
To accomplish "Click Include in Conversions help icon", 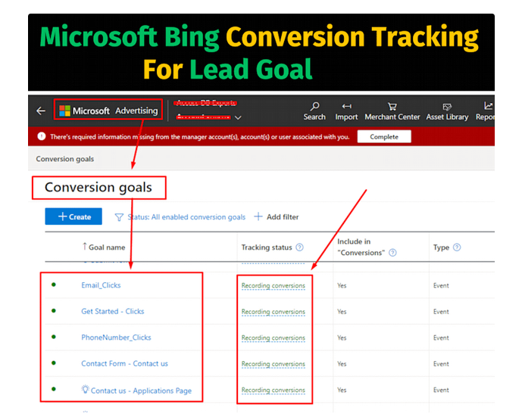I will coord(393,253).
